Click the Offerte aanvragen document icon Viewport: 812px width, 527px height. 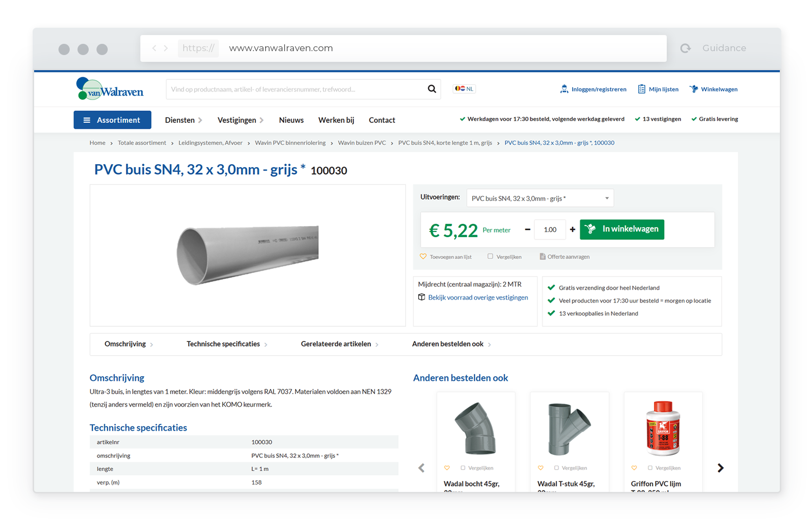point(542,256)
